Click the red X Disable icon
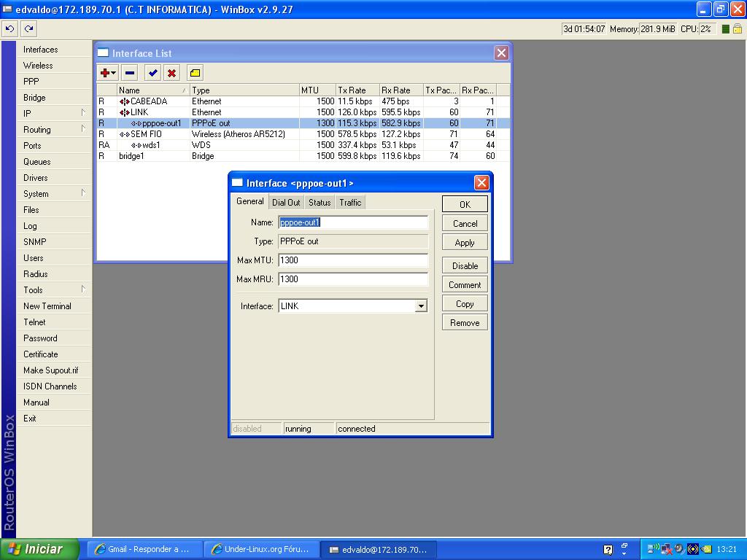Viewport: 747px width, 560px height. (x=171, y=73)
